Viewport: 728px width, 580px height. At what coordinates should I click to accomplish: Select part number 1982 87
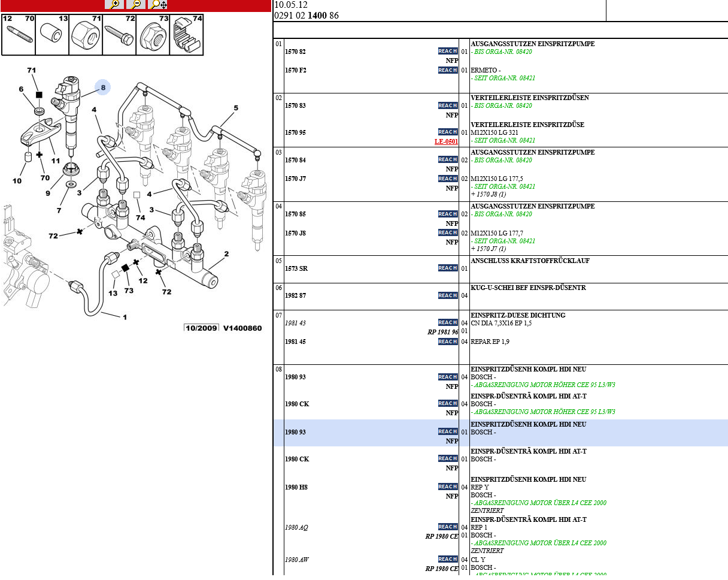point(295,296)
